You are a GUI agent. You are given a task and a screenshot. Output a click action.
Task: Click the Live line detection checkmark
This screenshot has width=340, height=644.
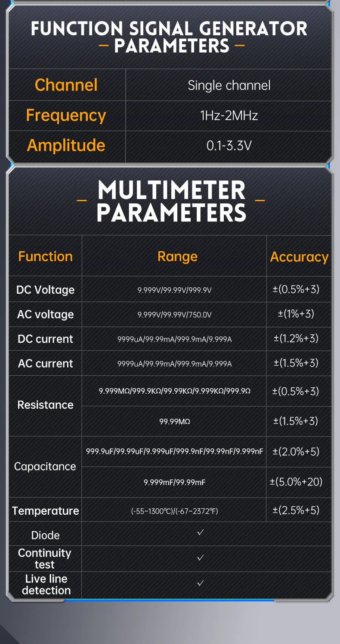coord(200,583)
